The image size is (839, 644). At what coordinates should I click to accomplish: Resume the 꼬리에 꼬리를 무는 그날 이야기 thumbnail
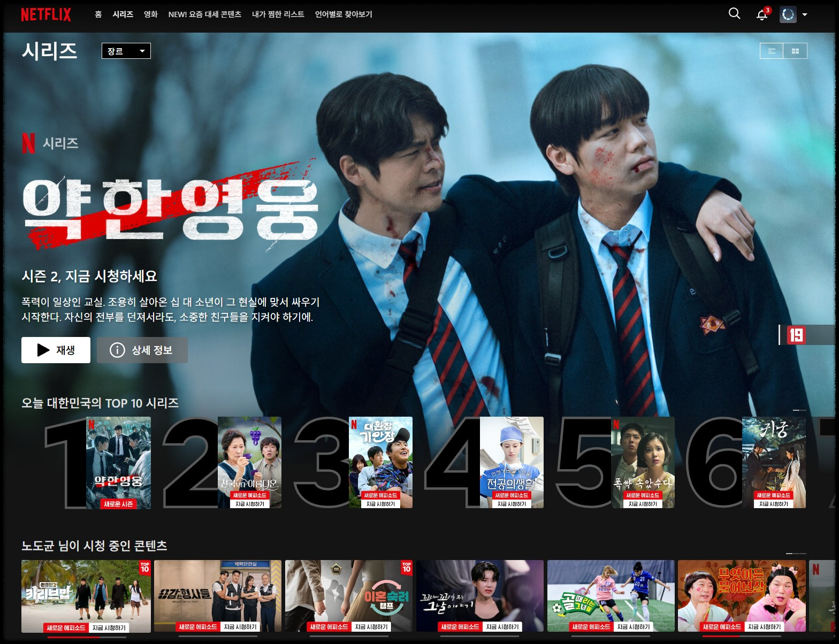[480, 596]
